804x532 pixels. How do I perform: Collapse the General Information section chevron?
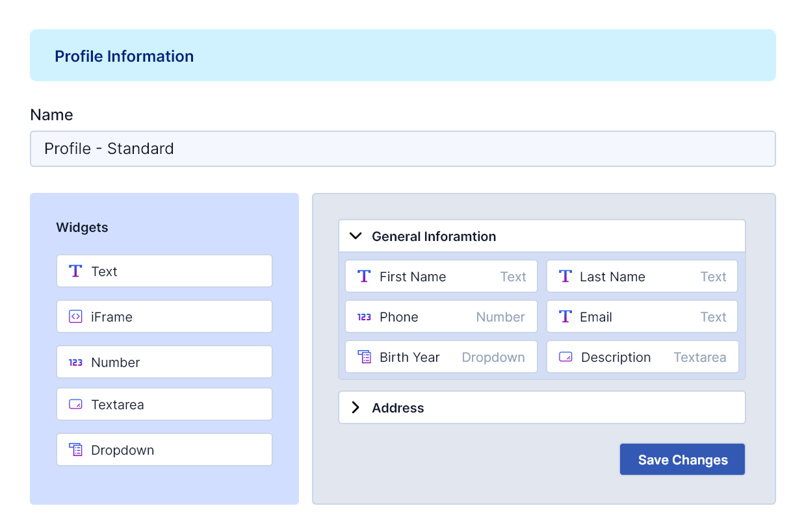356,236
